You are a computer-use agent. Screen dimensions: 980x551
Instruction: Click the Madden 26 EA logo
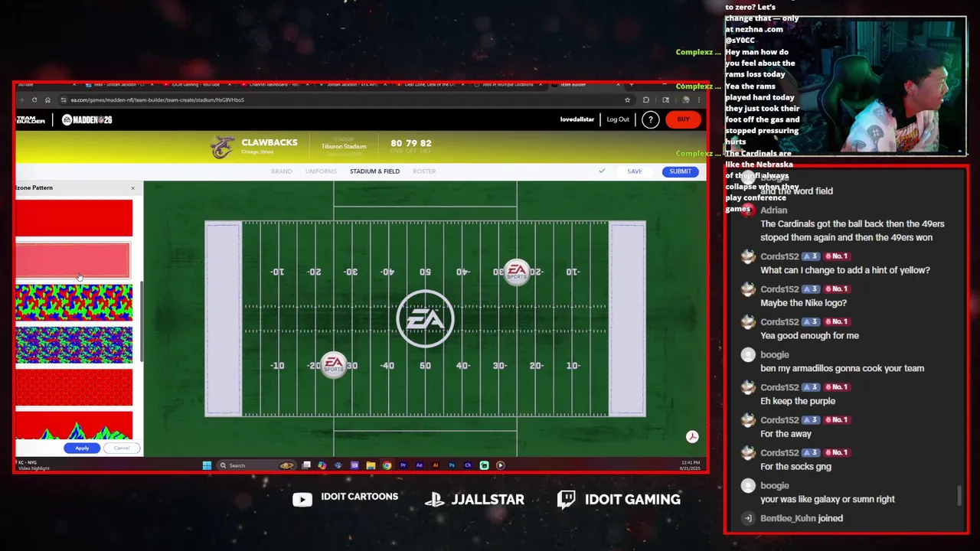point(87,119)
